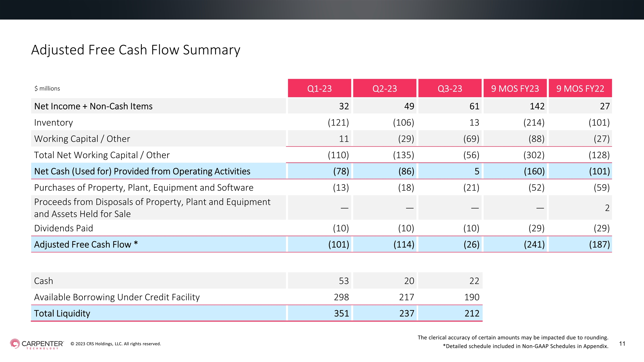Click the Q1-23 column header

tap(319, 88)
